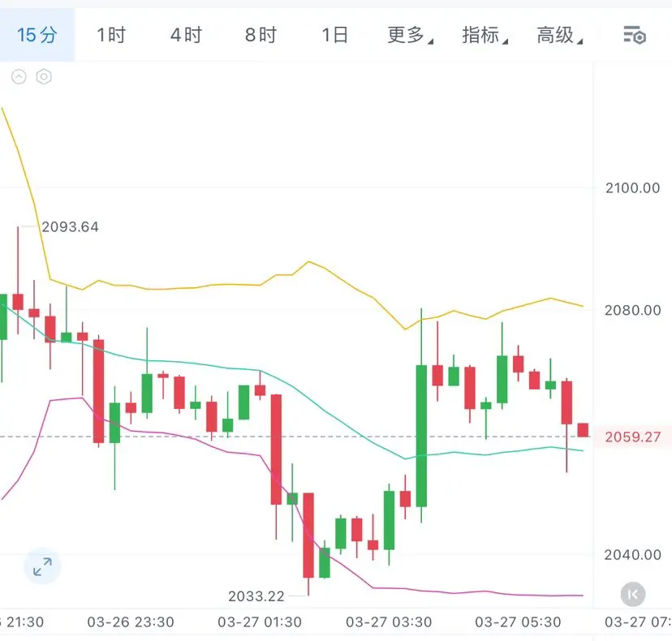672x641 pixels.
Task: Open the 更多 timeframe dropdown
Action: point(409,35)
